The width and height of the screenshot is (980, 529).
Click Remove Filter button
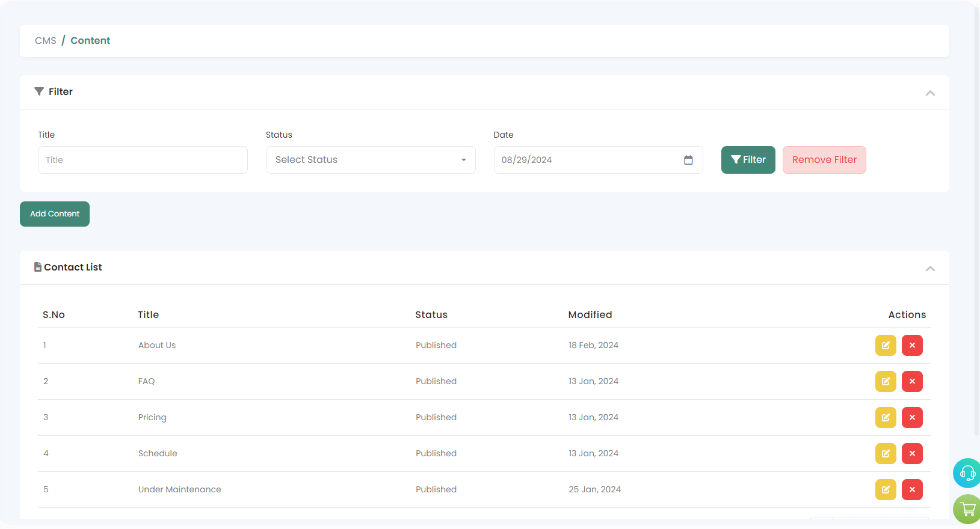click(824, 160)
